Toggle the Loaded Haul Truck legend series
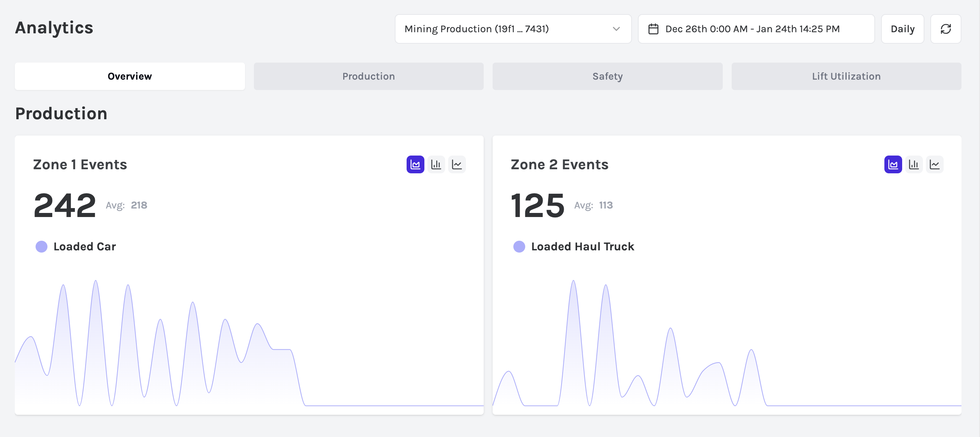This screenshot has height=437, width=980. tap(582, 247)
